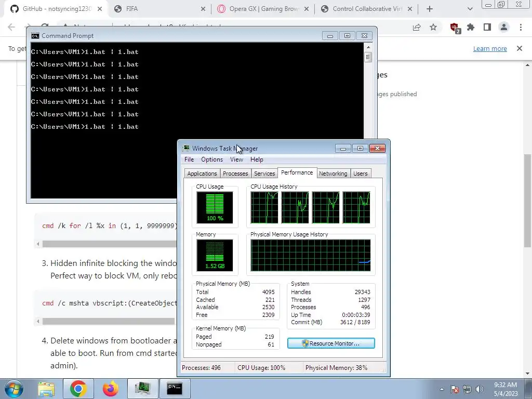Switch to the FIFA browser tab
Image resolution: width=532 pixels, height=399 pixels.
[x=159, y=9]
